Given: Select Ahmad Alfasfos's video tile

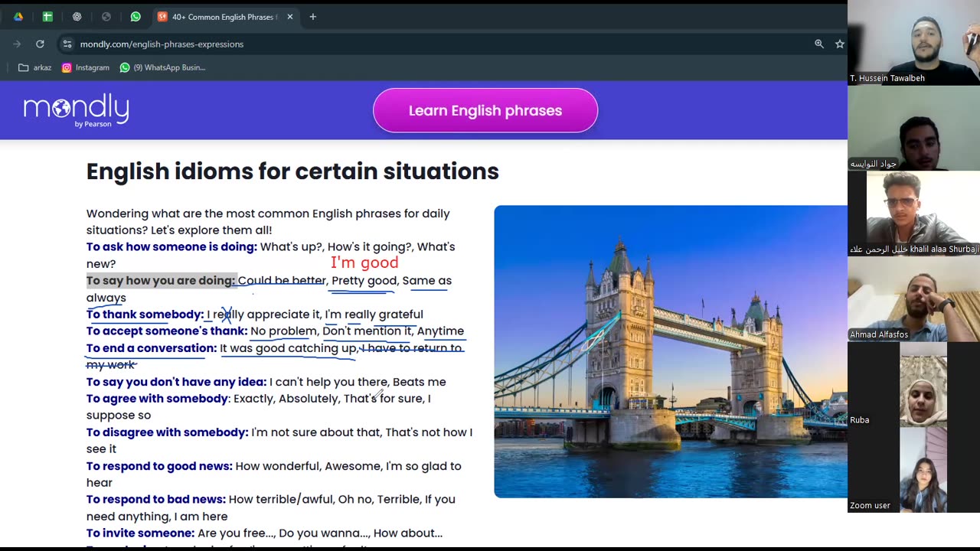Looking at the screenshot, I should [913, 299].
